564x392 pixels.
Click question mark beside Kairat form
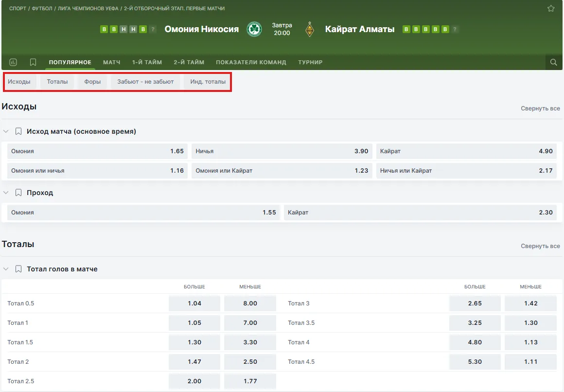(x=455, y=29)
